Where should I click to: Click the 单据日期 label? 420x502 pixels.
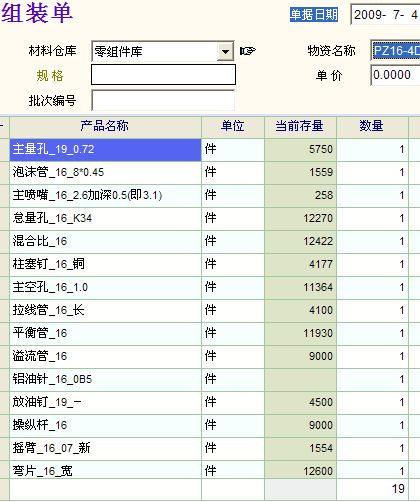tap(314, 15)
